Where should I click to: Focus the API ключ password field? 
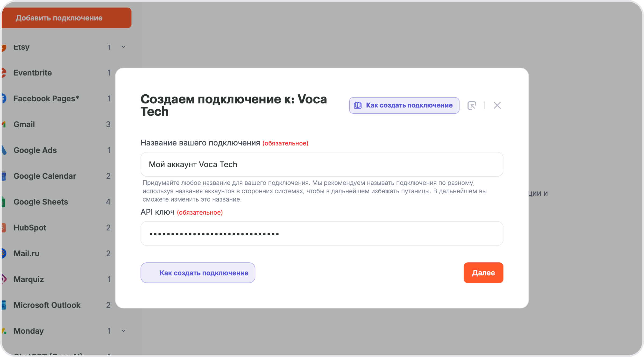point(321,233)
